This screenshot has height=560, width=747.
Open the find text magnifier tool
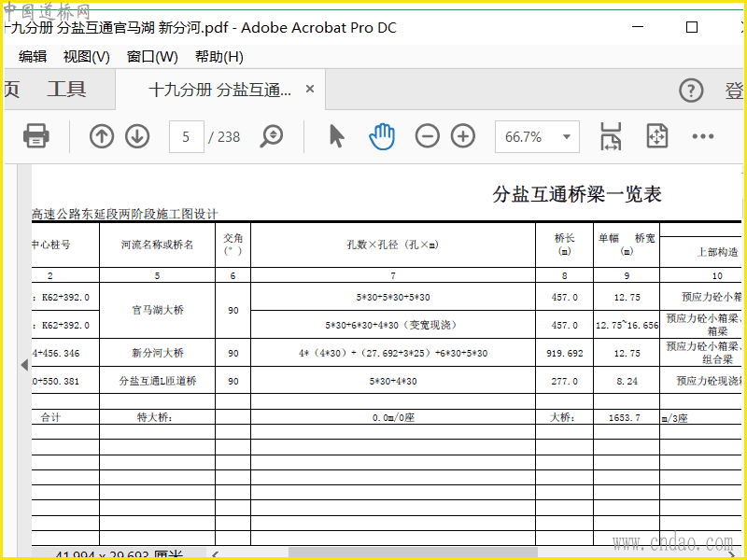tap(272, 136)
